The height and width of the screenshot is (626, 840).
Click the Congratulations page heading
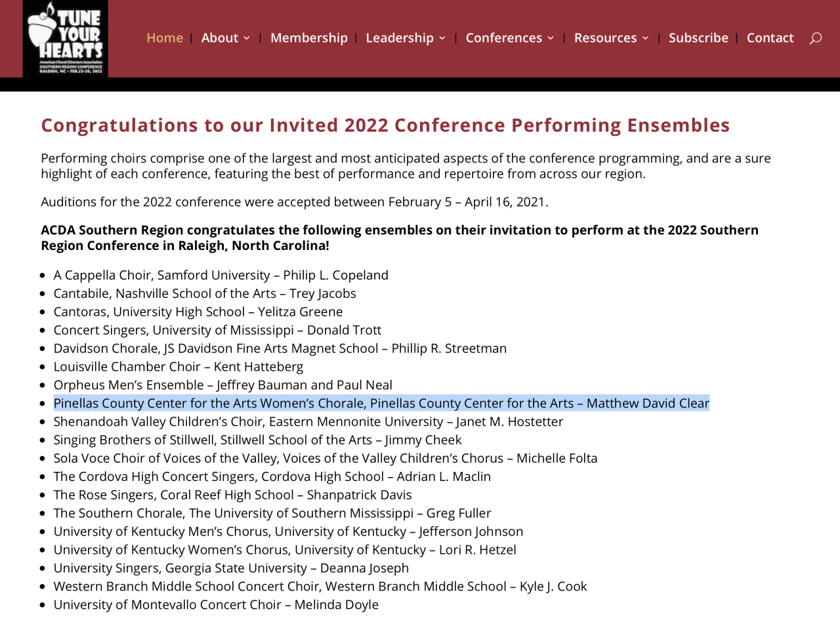(x=385, y=125)
